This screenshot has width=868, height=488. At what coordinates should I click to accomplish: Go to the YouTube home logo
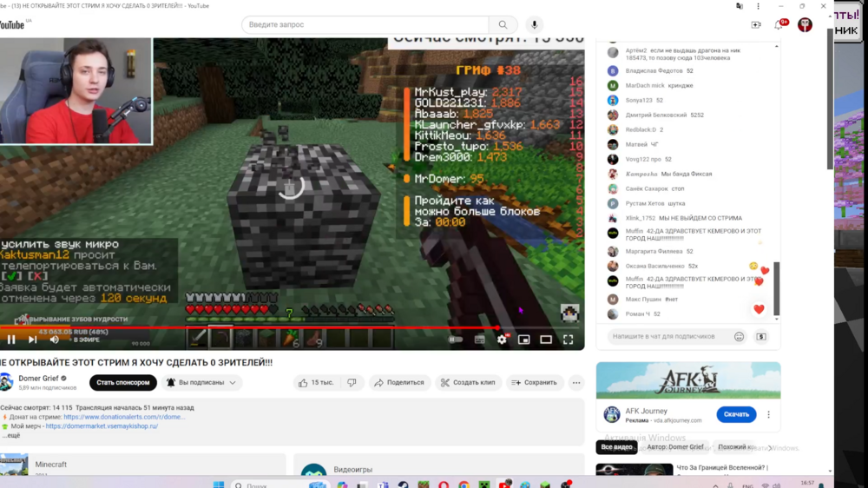click(x=12, y=25)
